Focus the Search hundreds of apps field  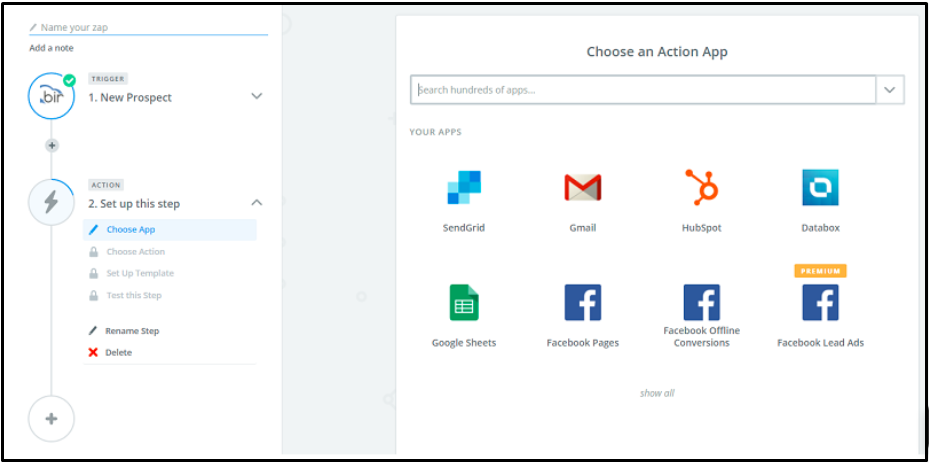(643, 90)
